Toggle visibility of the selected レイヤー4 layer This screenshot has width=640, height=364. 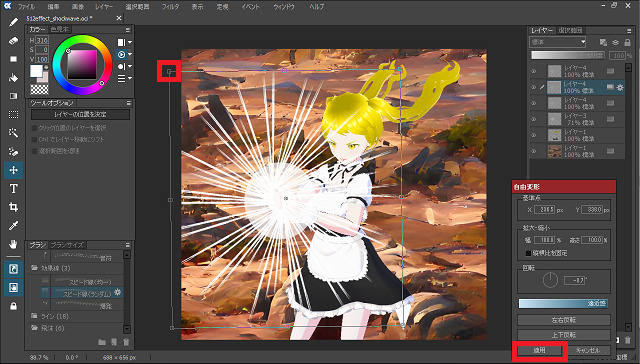tap(533, 87)
